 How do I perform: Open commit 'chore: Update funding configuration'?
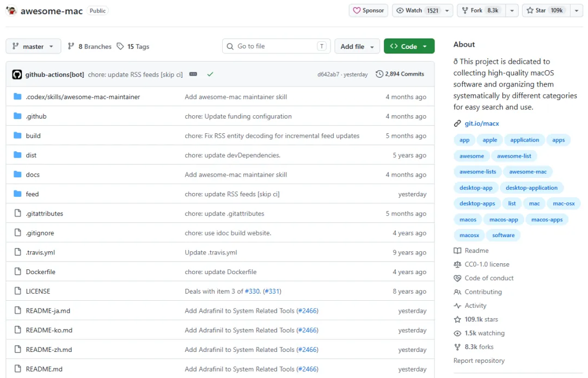(x=238, y=116)
